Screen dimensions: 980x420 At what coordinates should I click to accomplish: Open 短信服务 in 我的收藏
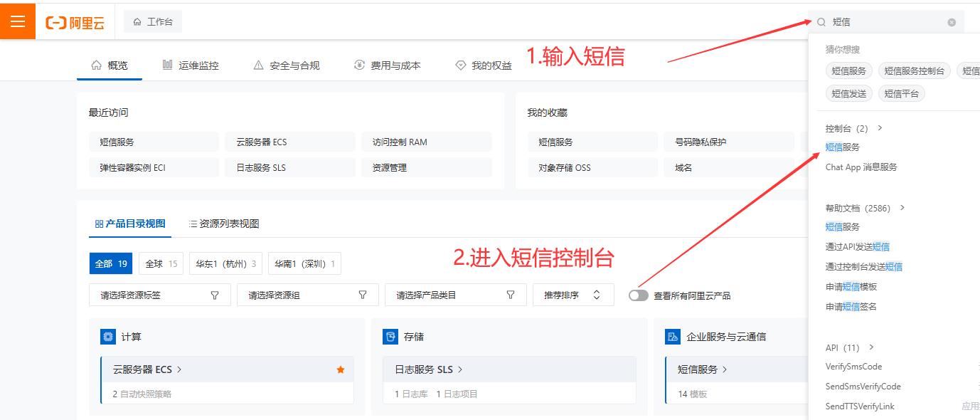592,142
